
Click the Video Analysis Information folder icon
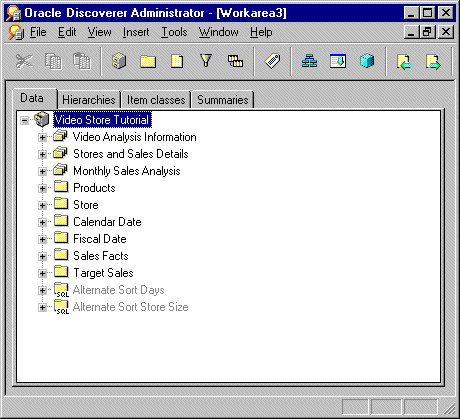60,136
